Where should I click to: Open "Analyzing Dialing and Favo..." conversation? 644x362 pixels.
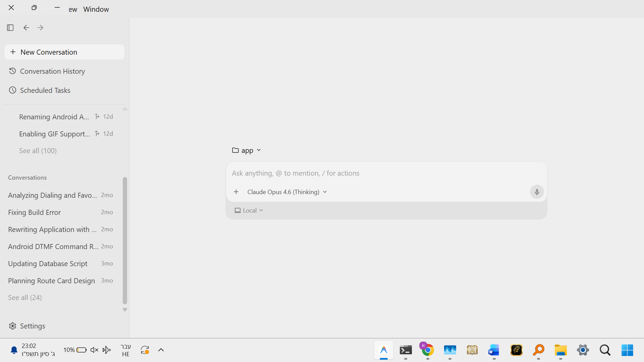click(x=60, y=195)
